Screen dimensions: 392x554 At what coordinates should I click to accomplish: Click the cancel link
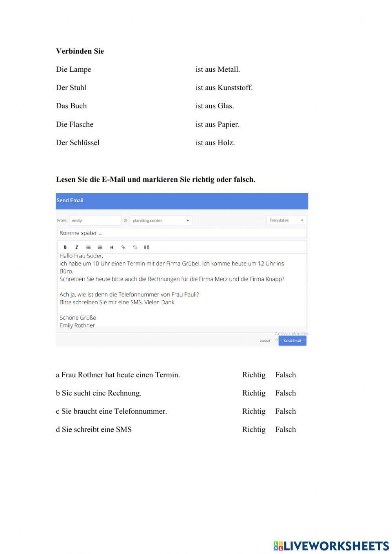(265, 341)
